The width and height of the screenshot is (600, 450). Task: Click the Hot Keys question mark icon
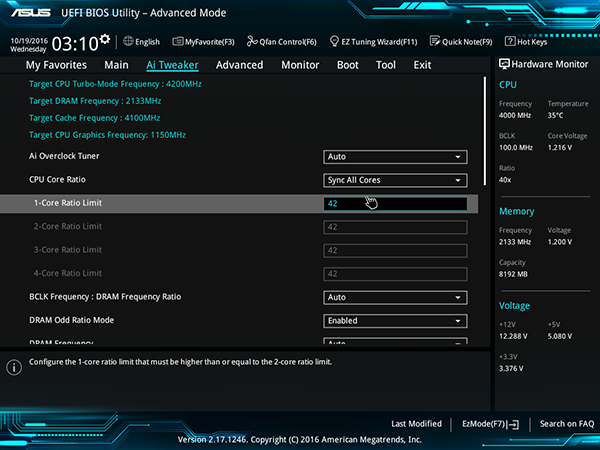pos(510,41)
